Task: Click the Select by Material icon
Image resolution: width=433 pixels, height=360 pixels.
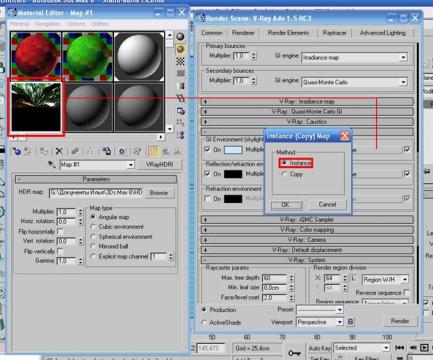Action: 180,123
